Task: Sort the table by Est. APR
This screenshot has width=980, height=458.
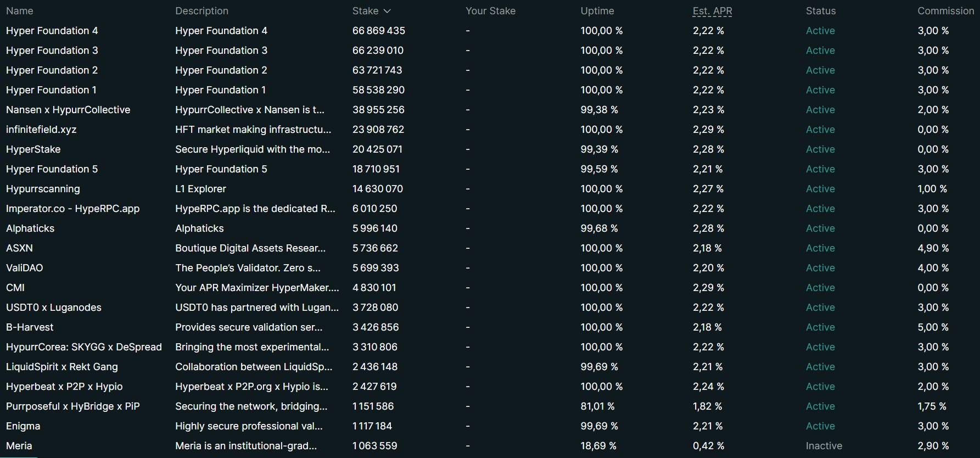Action: [x=712, y=10]
